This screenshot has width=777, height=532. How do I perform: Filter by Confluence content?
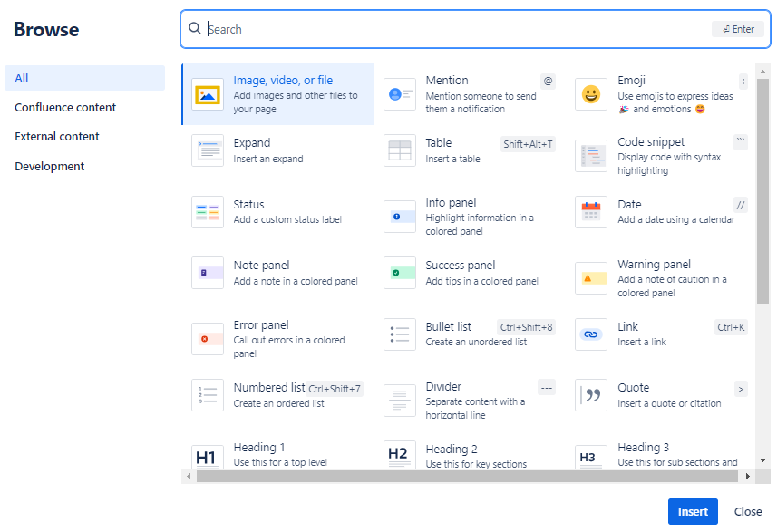pos(65,108)
